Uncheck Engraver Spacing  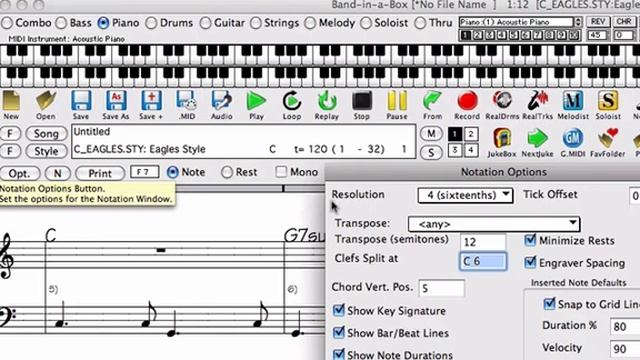coord(530,262)
